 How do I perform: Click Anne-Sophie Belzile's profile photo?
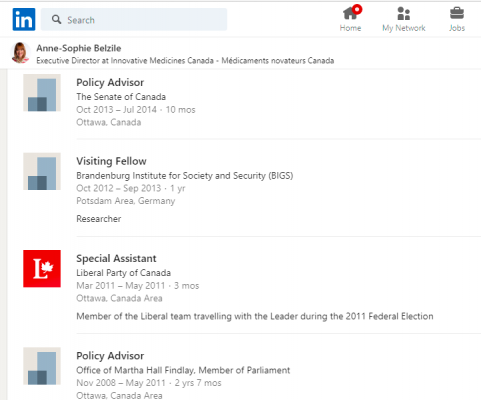point(21,53)
